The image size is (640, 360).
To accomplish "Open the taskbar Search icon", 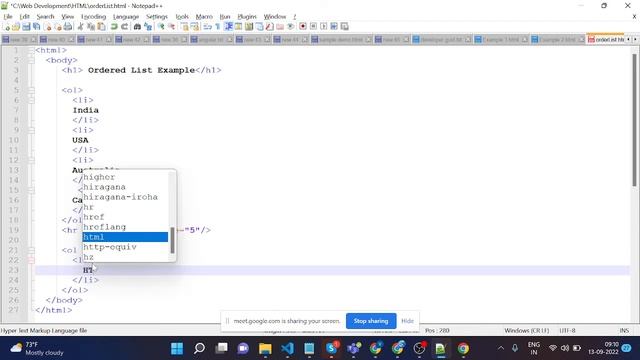I will (x=199, y=349).
